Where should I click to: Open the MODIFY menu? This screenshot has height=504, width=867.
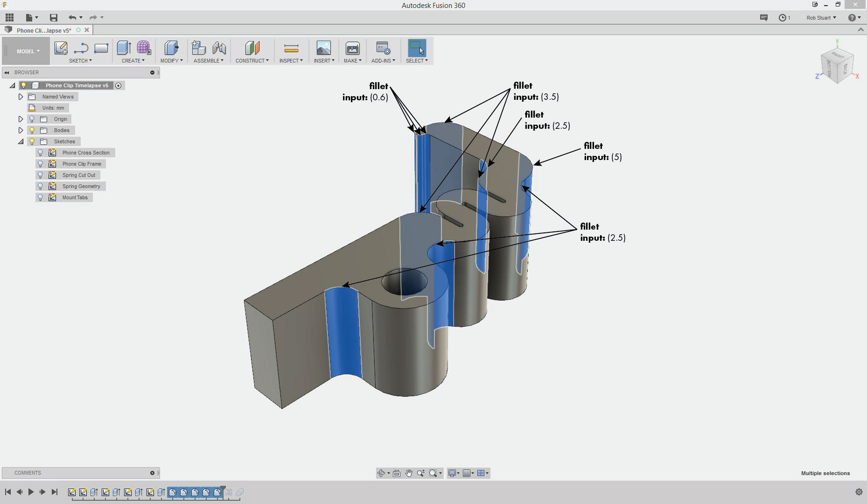pyautogui.click(x=171, y=61)
